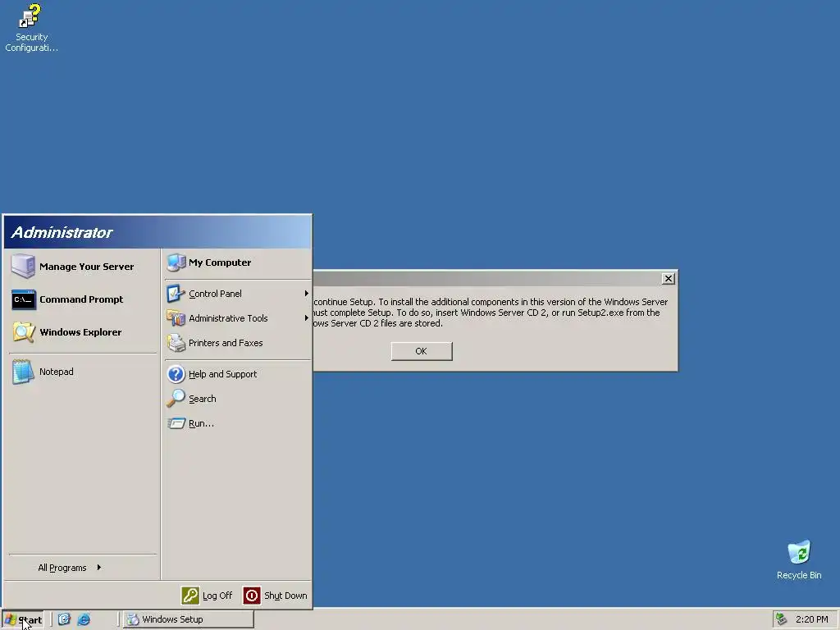The width and height of the screenshot is (840, 630).
Task: Click the Log Off label
Action: pos(217,596)
